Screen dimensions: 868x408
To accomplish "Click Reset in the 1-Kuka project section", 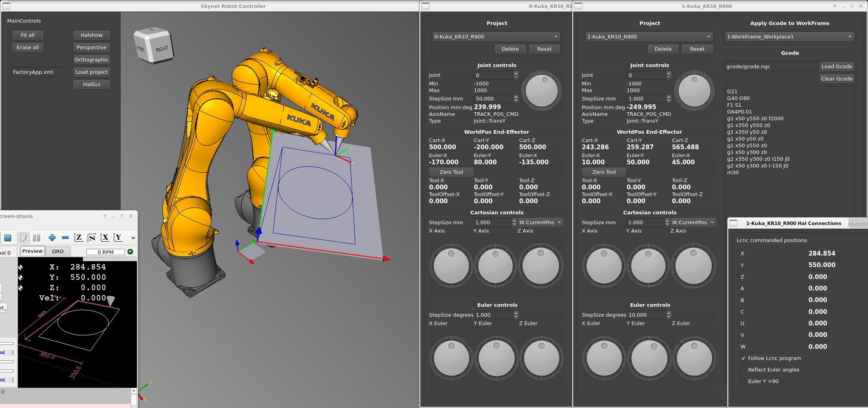I will click(697, 49).
